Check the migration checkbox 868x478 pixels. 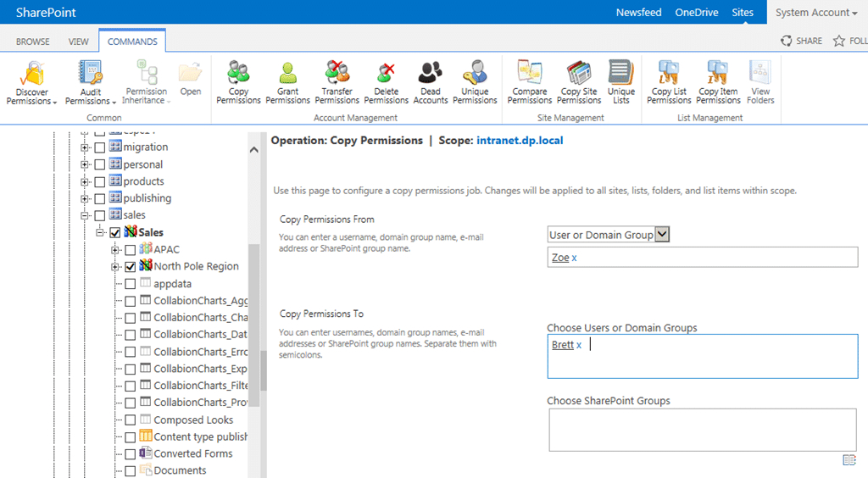pyautogui.click(x=100, y=147)
